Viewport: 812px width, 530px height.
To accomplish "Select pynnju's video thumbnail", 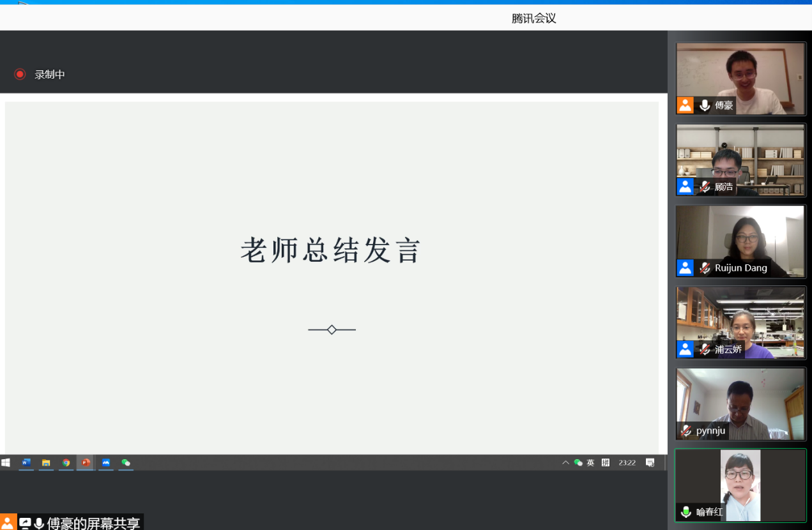I will pyautogui.click(x=740, y=404).
